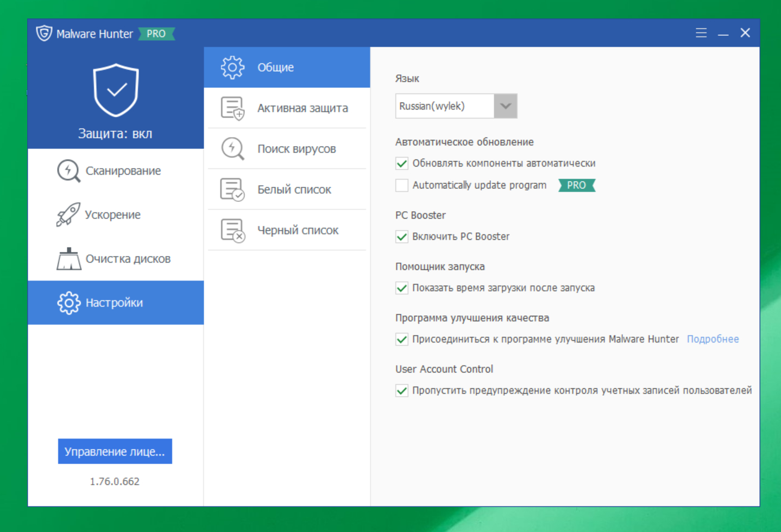Open the Белый список tab
This screenshot has width=781, height=532.
(x=287, y=189)
